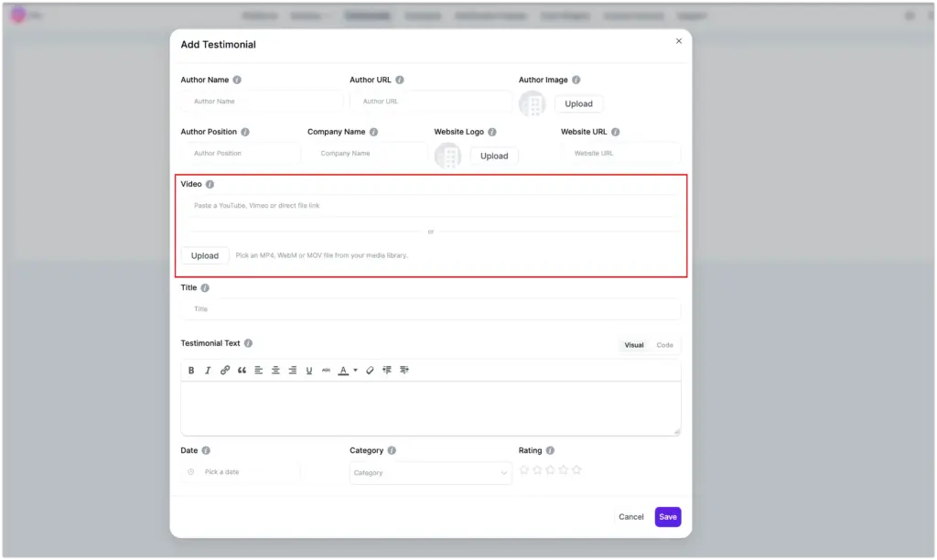Click the video link paste field
This screenshot has height=560, width=937.
tap(430, 205)
